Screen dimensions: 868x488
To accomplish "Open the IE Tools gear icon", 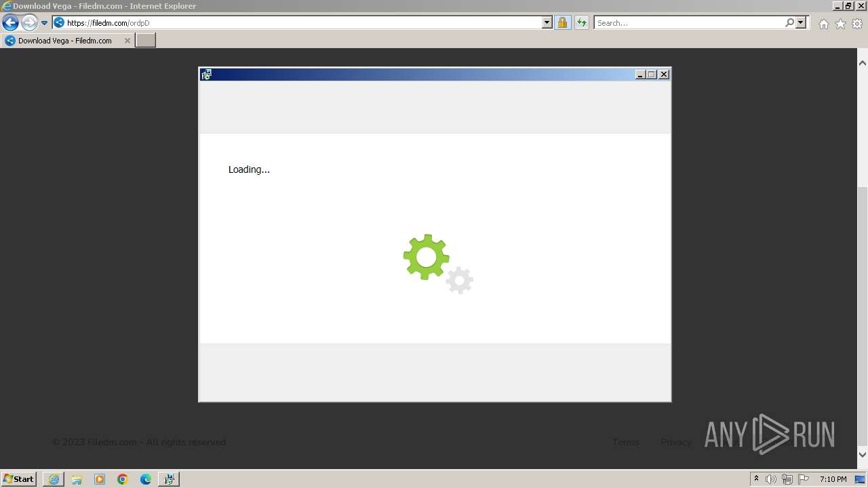I will [x=857, y=24].
